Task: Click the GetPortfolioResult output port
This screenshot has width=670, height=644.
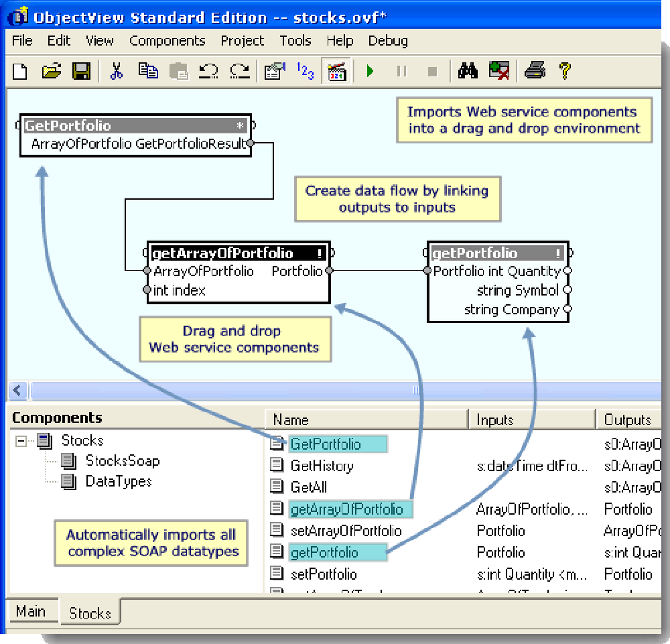Action: click(251, 143)
